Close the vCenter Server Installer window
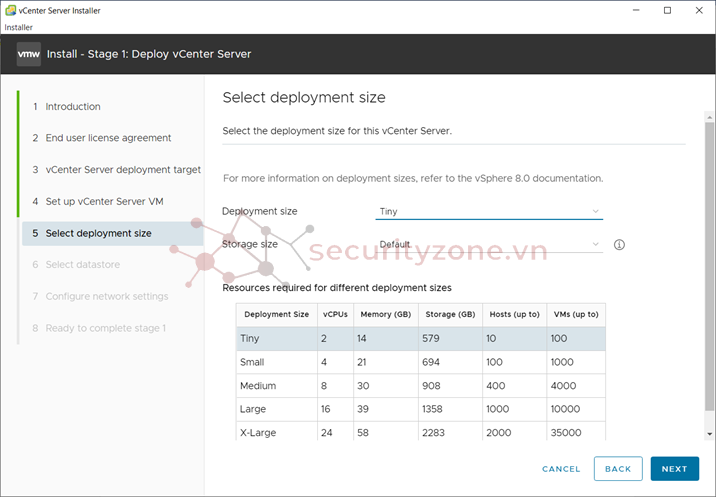 point(699,10)
